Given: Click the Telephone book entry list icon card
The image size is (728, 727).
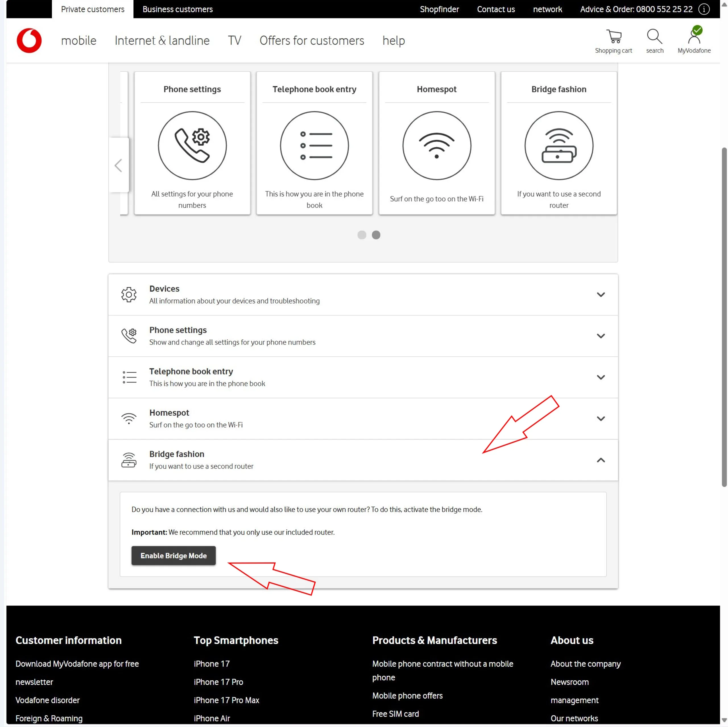Looking at the screenshot, I should [314, 145].
